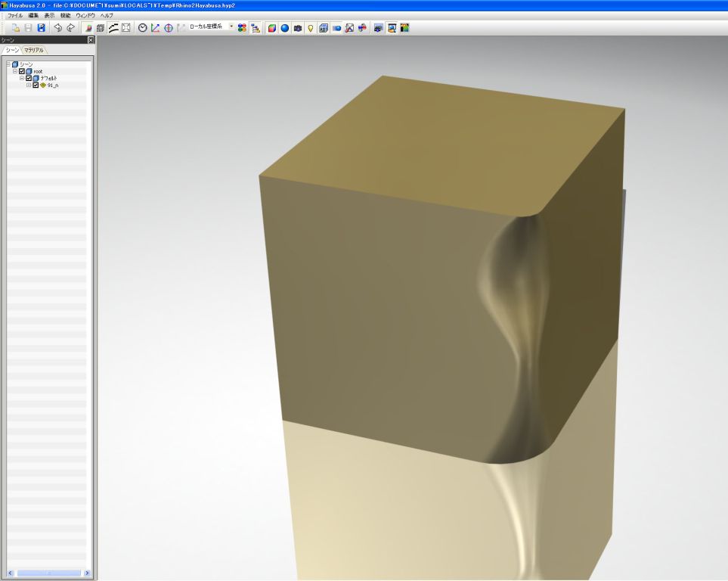Image resolution: width=728 pixels, height=581 pixels.
Task: Open the ファイル menu
Action: 14,15
